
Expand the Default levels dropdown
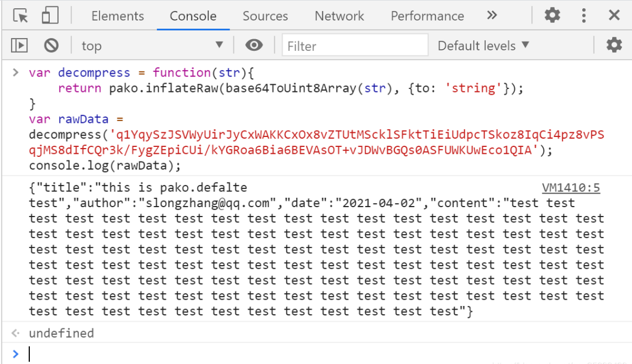tap(483, 46)
